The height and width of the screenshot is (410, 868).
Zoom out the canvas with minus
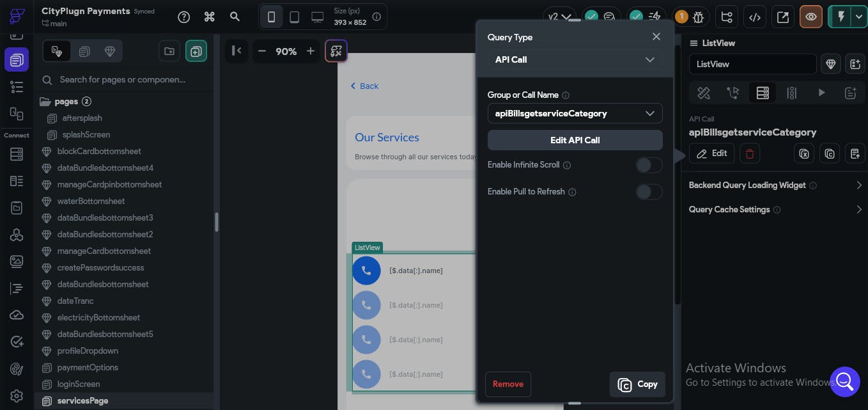point(262,51)
